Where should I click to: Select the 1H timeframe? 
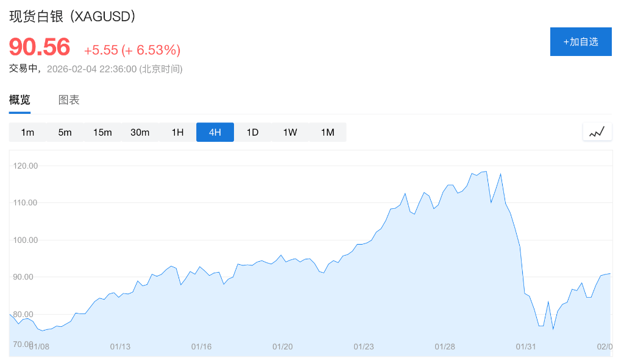[x=177, y=132]
